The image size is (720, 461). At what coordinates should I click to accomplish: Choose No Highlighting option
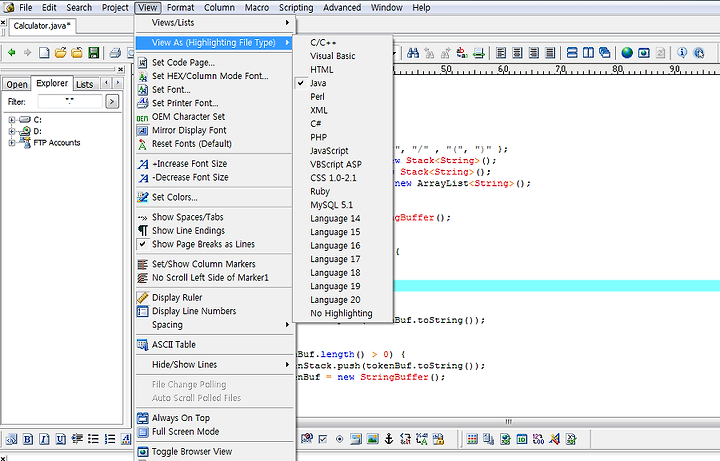click(343, 313)
